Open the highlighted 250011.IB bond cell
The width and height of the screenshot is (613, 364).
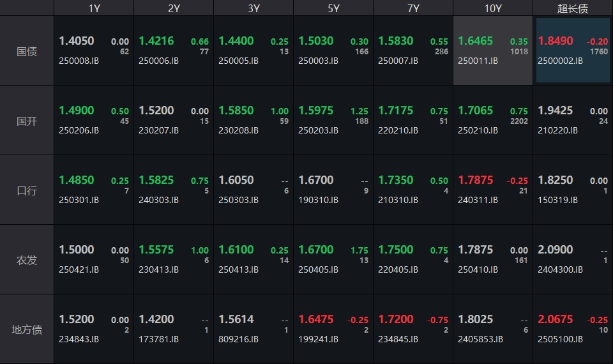(x=492, y=51)
